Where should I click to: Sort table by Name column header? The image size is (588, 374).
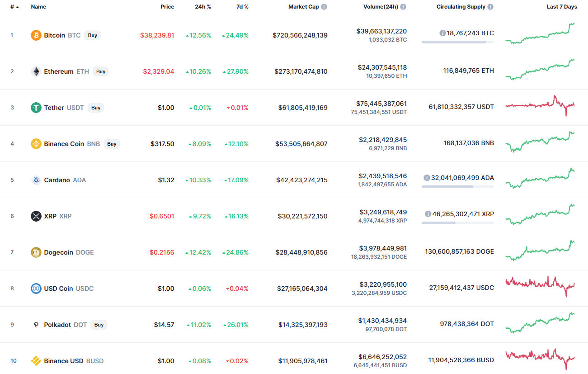point(38,7)
